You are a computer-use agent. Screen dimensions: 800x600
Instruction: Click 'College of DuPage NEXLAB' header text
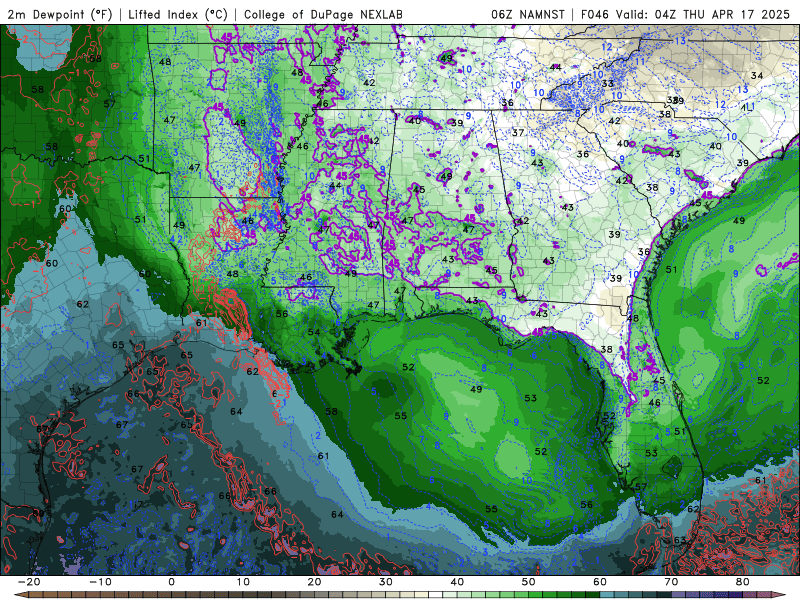(323, 14)
